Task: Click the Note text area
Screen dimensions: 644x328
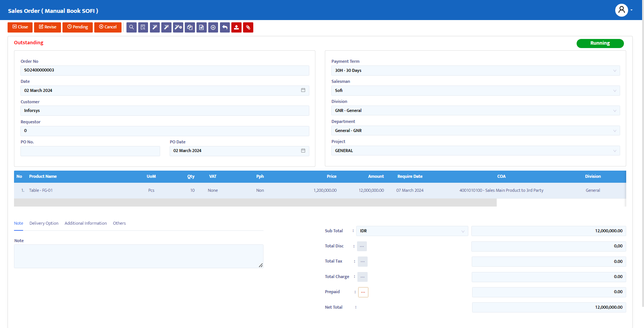Action: tap(139, 256)
